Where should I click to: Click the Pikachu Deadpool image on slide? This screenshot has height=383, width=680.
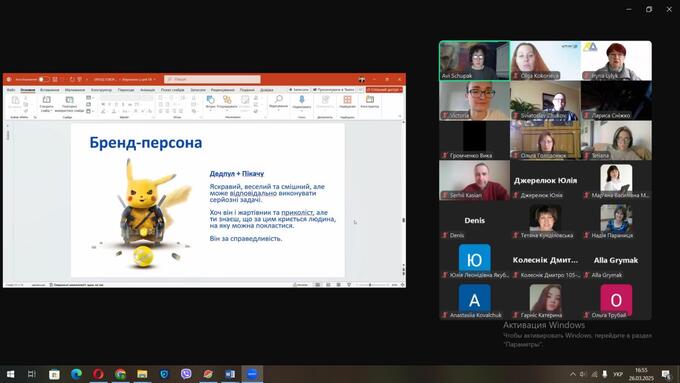click(141, 213)
